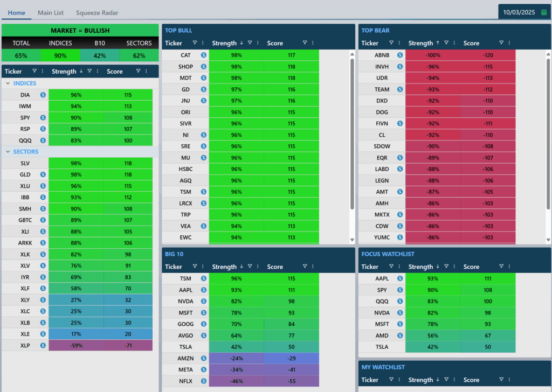Collapse the SECTORS group
552x392 pixels.
pos(8,152)
